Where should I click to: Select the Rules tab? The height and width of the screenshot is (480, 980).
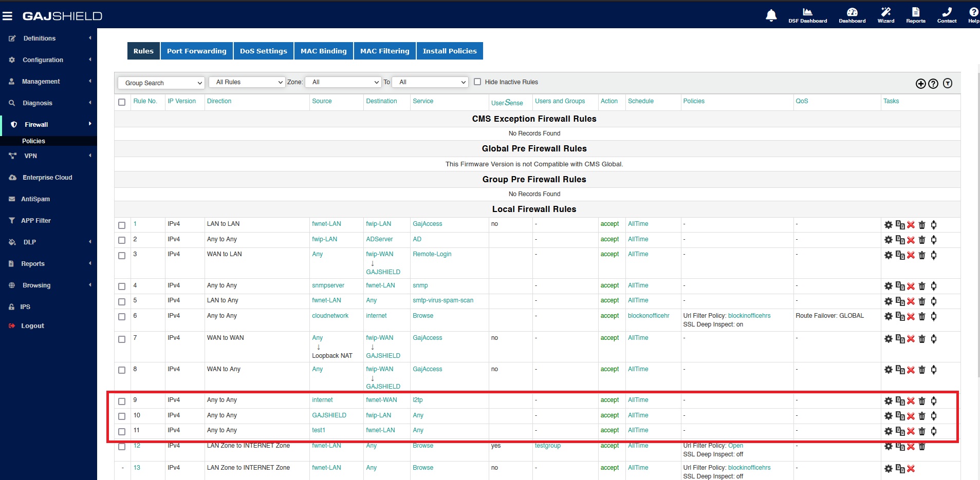[143, 51]
